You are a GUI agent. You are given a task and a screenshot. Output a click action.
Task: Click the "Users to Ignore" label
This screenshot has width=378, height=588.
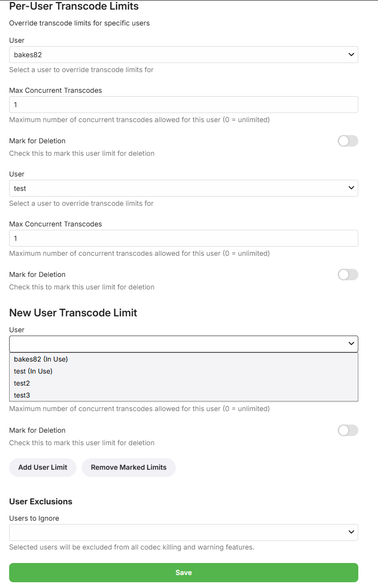[34, 518]
